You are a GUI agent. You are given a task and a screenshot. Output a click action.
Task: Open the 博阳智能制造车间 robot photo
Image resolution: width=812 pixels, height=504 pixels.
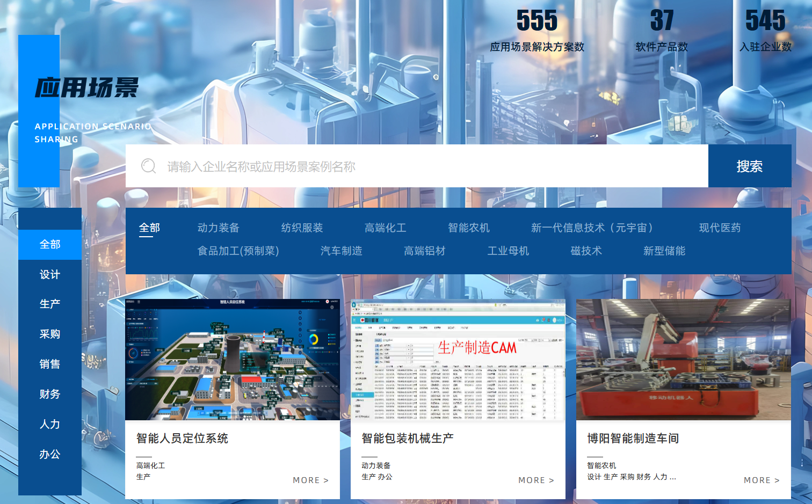pos(684,360)
